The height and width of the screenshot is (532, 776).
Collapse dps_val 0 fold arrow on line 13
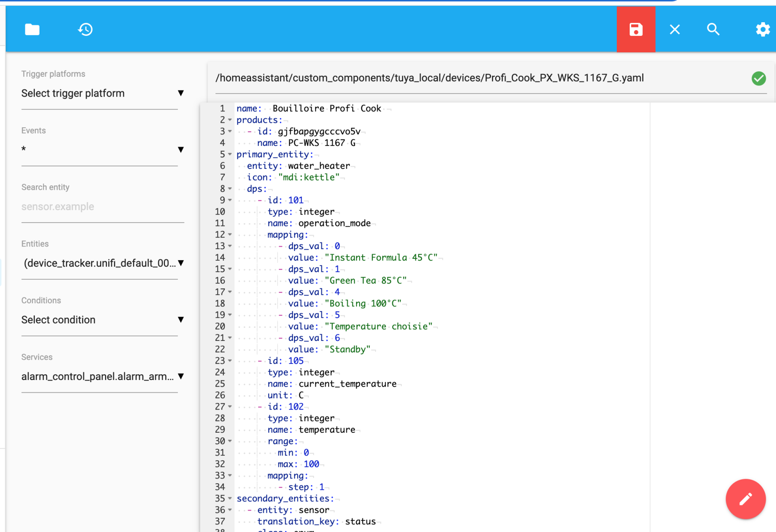tap(230, 246)
